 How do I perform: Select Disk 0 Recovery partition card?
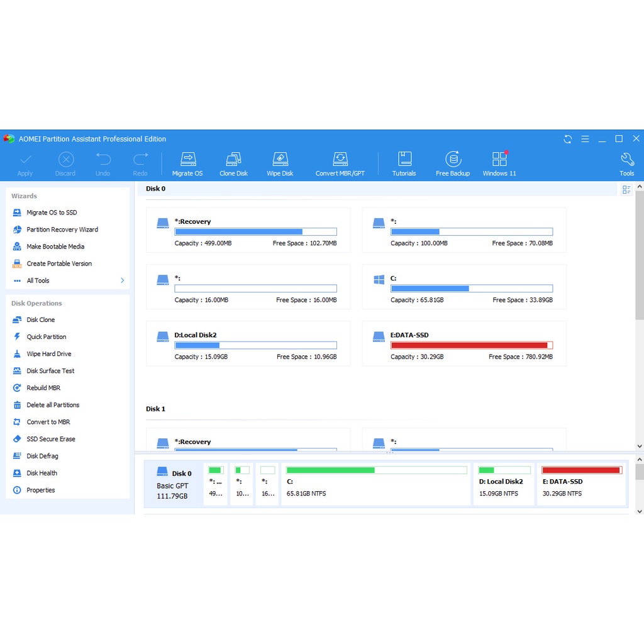(248, 230)
